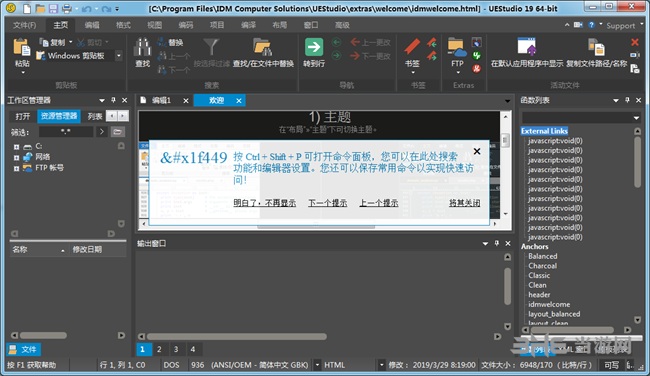Viewport: 650px width, 376px height.
Task: Click the Close it (将其关闭) link
Action: pyautogui.click(x=465, y=203)
